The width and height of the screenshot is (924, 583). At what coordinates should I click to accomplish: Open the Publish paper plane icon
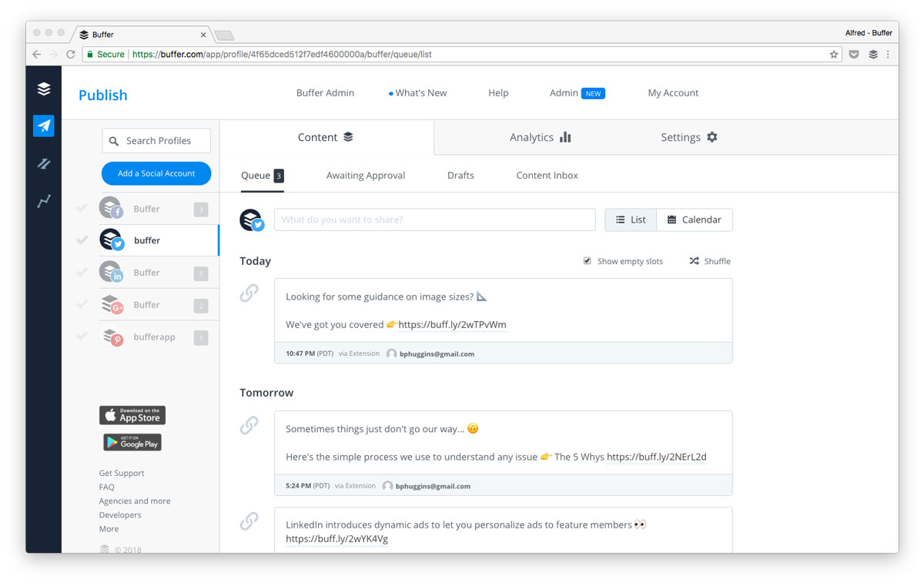coord(44,126)
